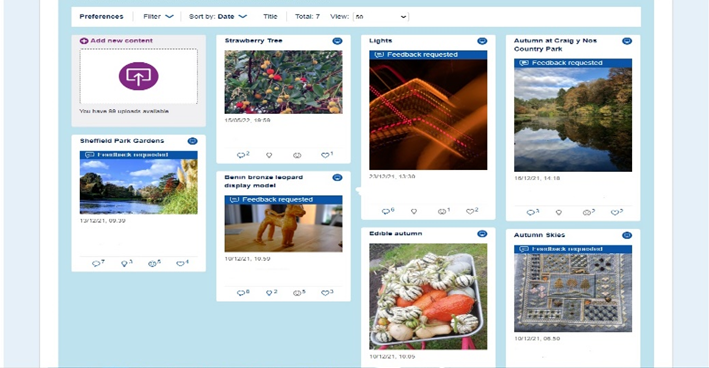Click the plus icon beside Add new content
Screen dimensions: 709x368
point(84,41)
